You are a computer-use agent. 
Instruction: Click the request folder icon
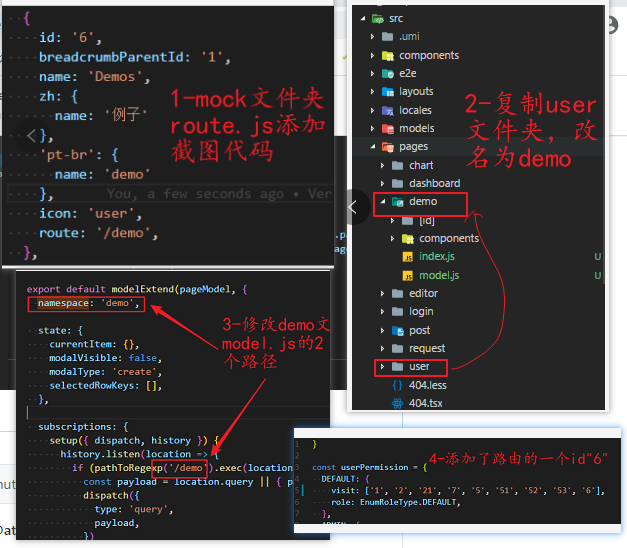point(397,348)
